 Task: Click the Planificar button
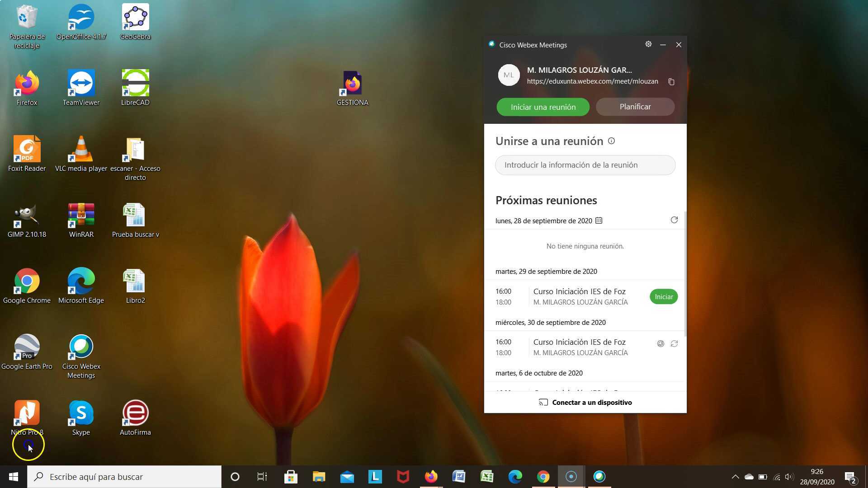(635, 107)
